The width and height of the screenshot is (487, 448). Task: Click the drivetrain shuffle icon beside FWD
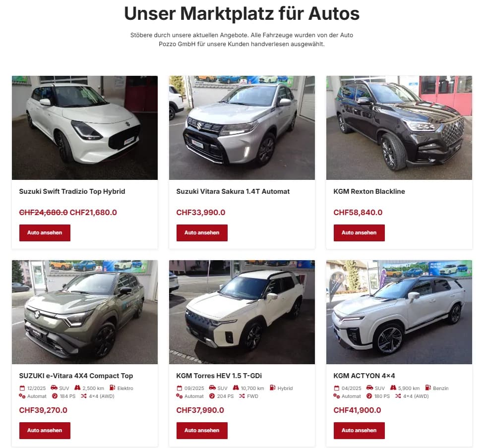[242, 396]
